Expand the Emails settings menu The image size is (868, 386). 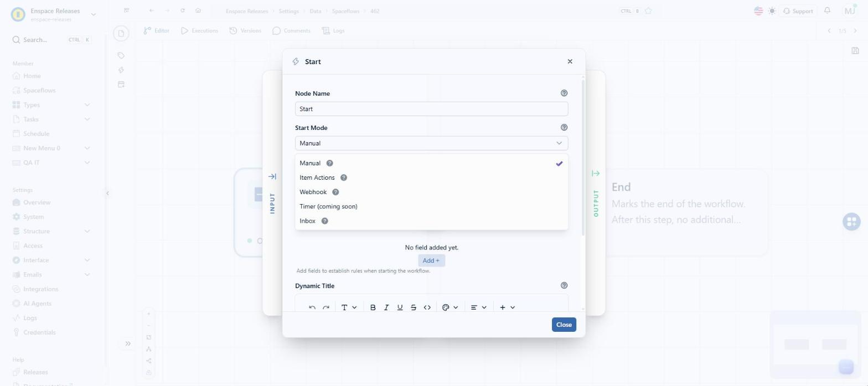(51, 274)
